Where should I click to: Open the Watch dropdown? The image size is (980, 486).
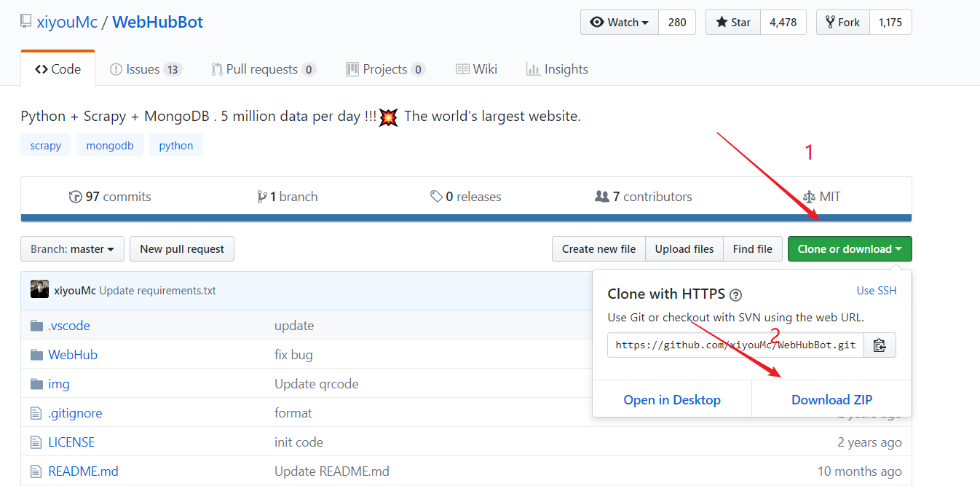pyautogui.click(x=620, y=23)
